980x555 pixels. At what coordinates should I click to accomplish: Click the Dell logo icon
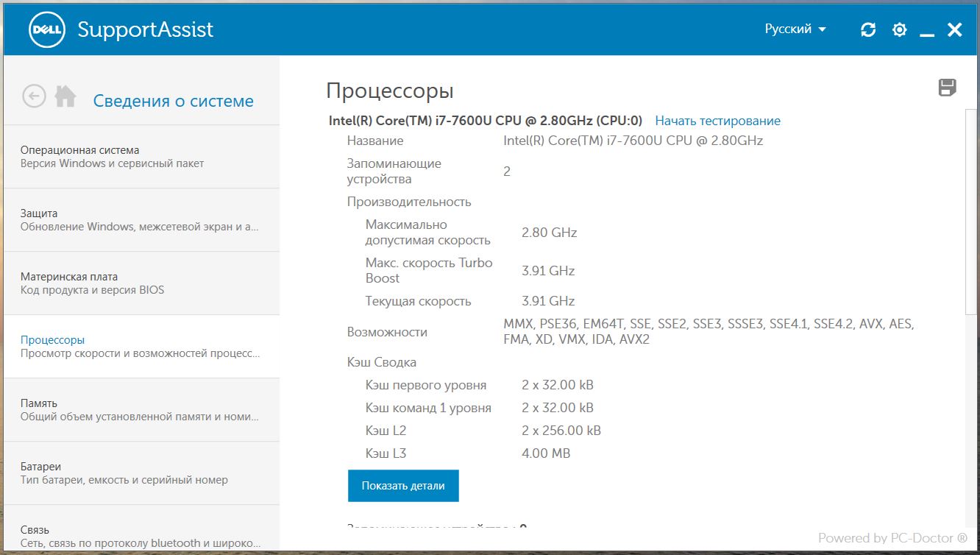tap(47, 29)
